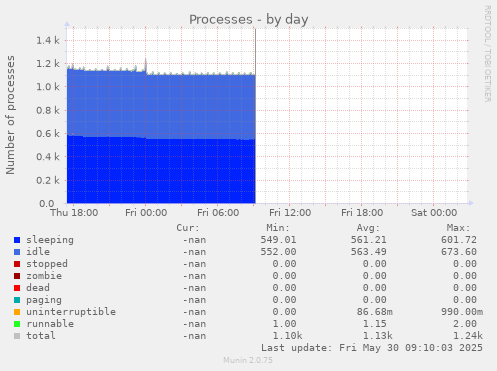Click the 'Fri 00:00' time axis label
This screenshot has height=371, width=497.
[x=146, y=213]
